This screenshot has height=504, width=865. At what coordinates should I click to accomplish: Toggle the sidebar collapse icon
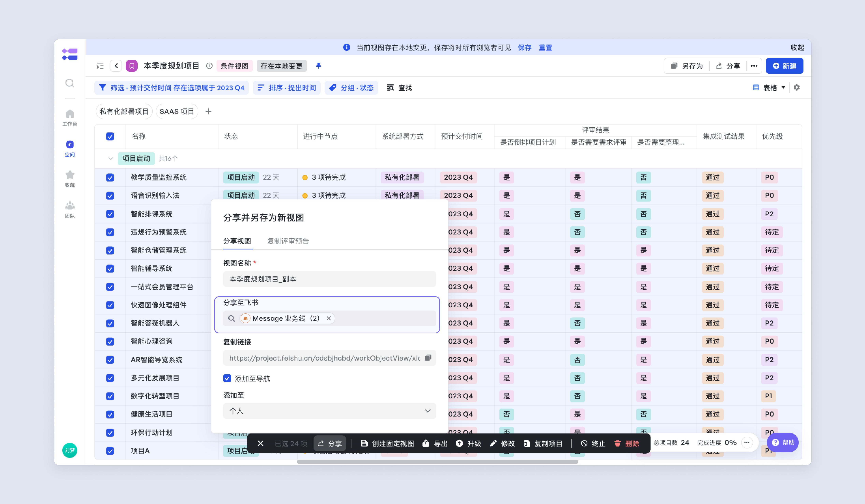tap(100, 66)
